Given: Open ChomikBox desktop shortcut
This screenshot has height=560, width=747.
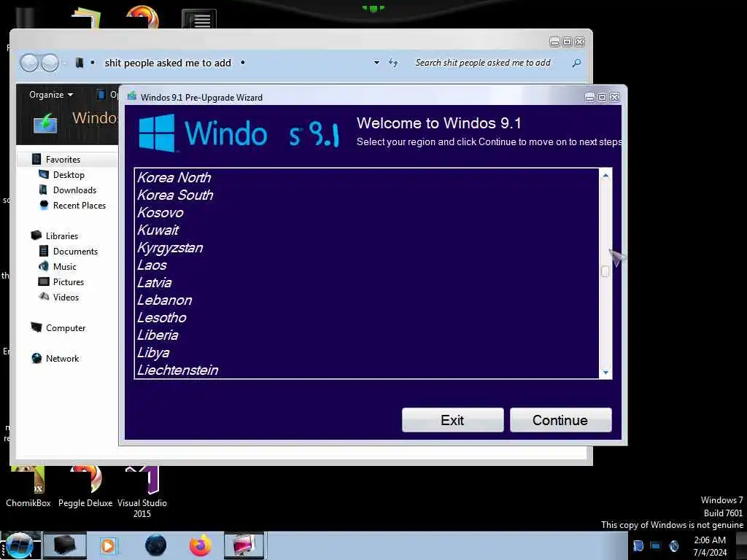Looking at the screenshot, I should coord(28,486).
